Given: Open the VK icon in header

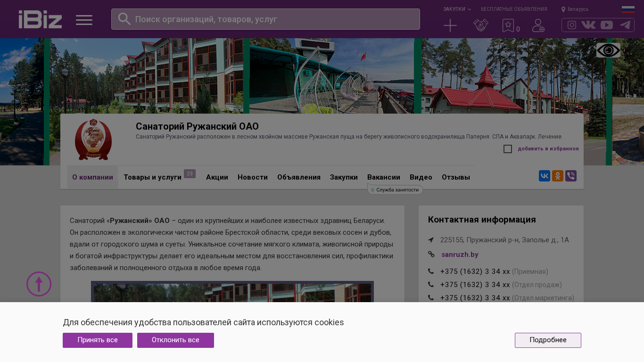Looking at the screenshot, I should point(588,25).
